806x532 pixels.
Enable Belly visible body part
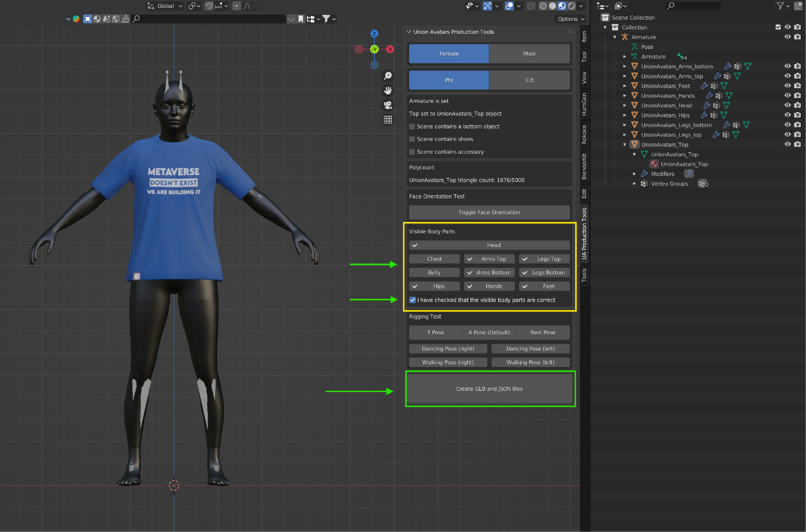[434, 272]
